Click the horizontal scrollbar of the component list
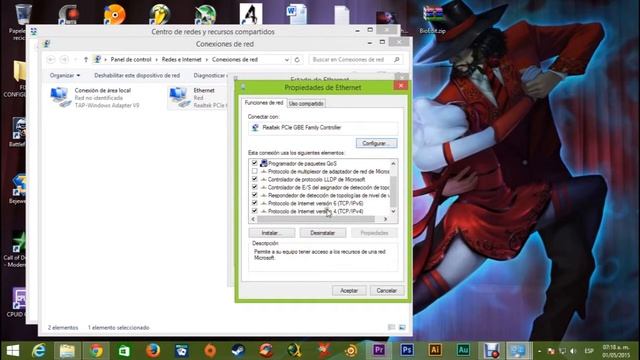The height and width of the screenshot is (360, 640). point(316,219)
